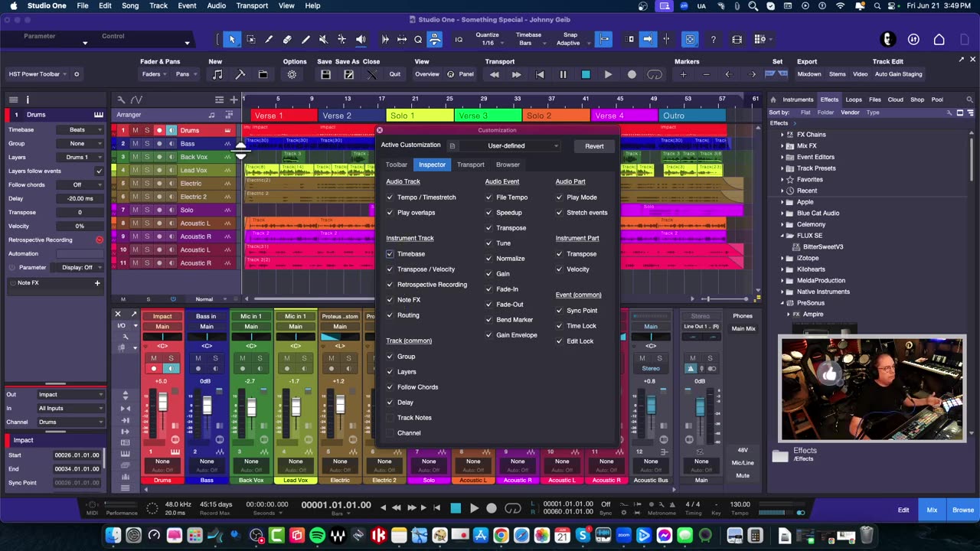The image size is (980, 551).
Task: Uncheck Retrospective Recording in Customization
Action: 390,285
